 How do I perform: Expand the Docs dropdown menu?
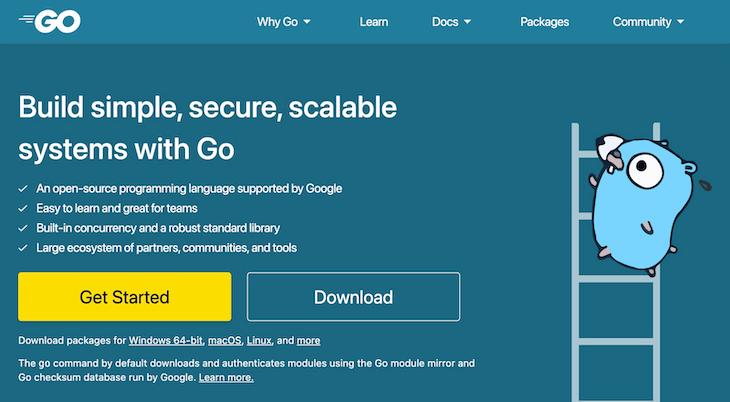tap(451, 21)
